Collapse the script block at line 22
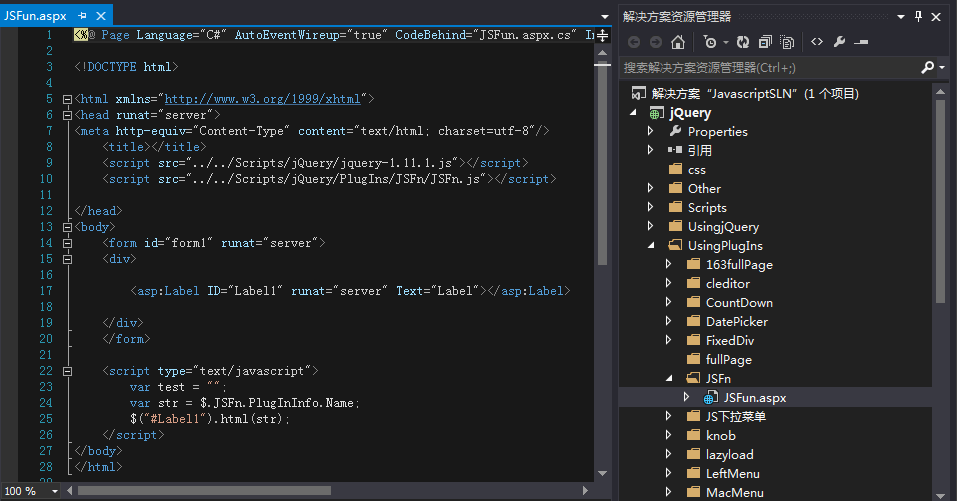 67,371
